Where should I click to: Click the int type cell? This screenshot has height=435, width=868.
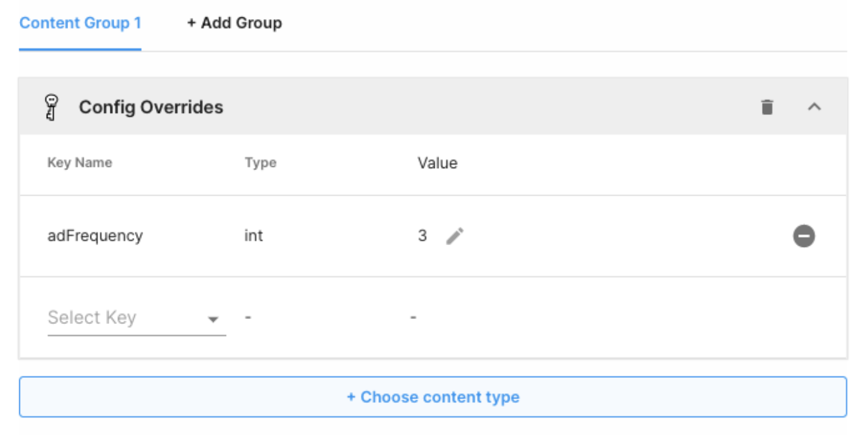[x=254, y=236]
